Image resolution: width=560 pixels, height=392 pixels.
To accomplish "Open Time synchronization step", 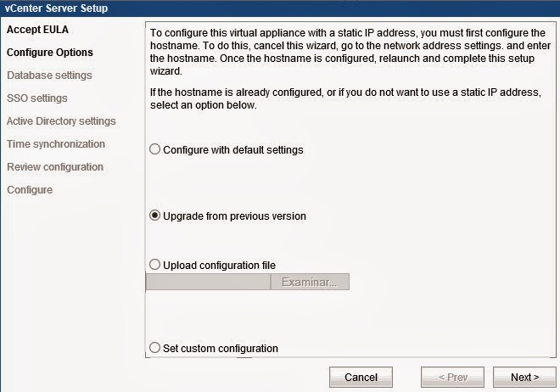I will coord(56,144).
